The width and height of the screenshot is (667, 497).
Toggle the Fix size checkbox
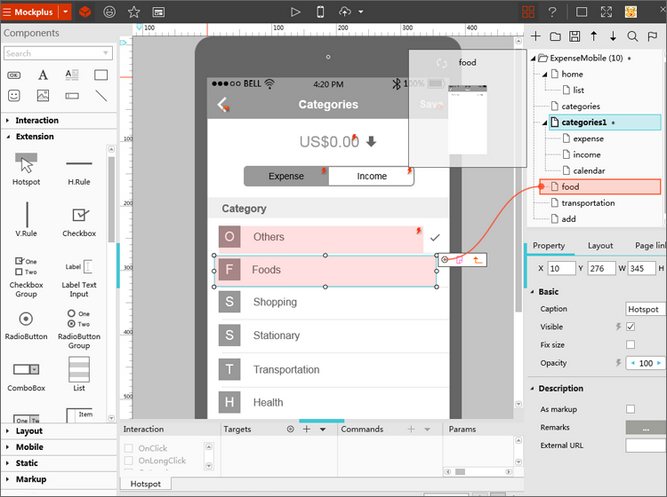(x=630, y=345)
